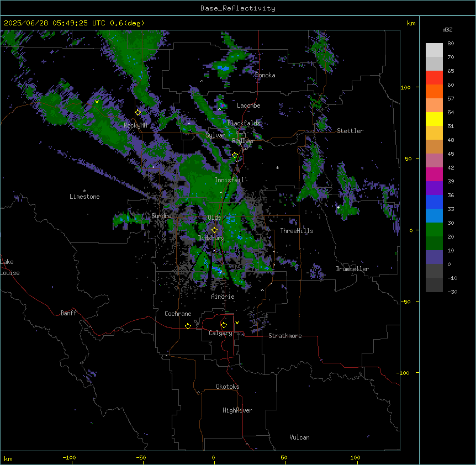Click the dBZ legend heading
Viewport: 476px width, 465px height.
click(x=447, y=29)
